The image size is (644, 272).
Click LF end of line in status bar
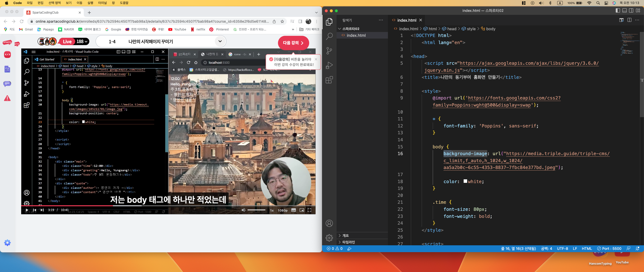click(x=575, y=249)
